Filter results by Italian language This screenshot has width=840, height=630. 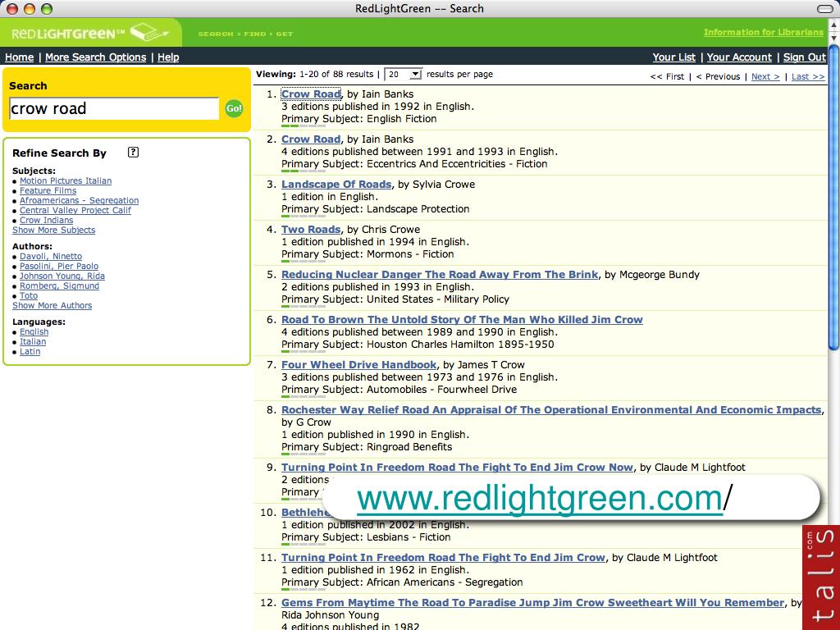coord(33,341)
